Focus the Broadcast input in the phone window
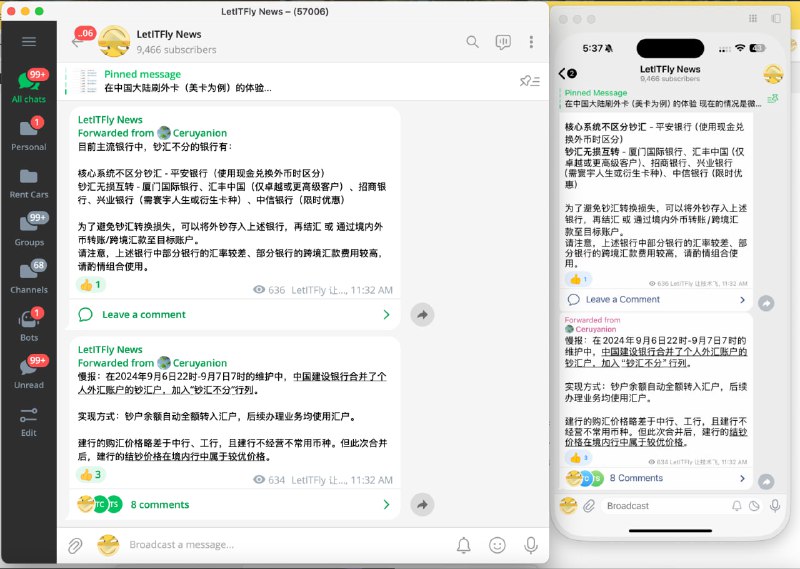 (663, 506)
